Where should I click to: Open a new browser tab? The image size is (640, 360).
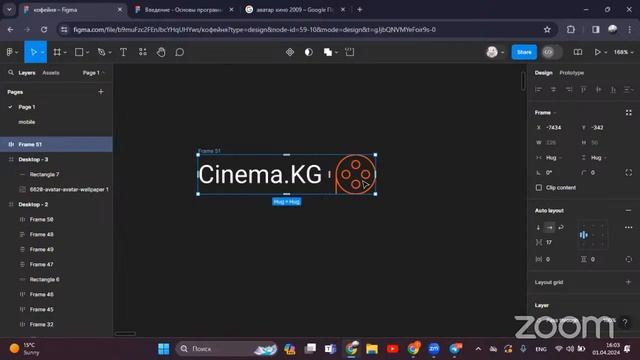(x=360, y=9)
